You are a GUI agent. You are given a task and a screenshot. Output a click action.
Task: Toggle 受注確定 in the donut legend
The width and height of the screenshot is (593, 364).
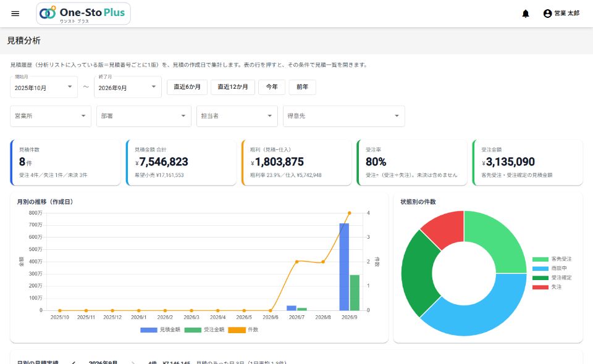[552, 278]
